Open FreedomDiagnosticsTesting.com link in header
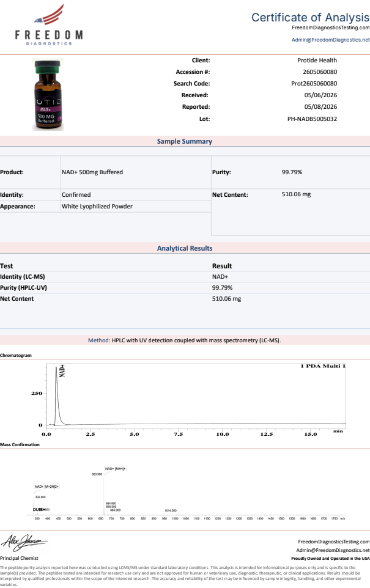The height and width of the screenshot is (588, 370). pyautogui.click(x=331, y=28)
